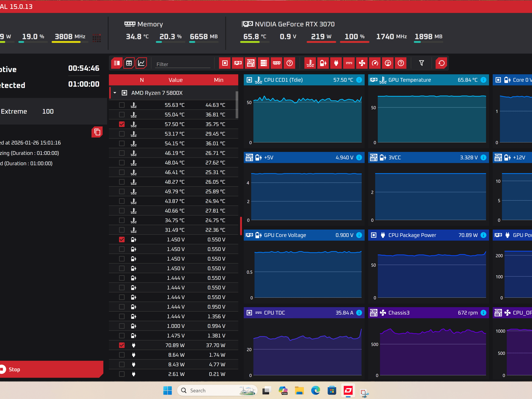Check the 49.79 °C sensor row checkbox
This screenshot has height=399, width=532.
(x=122, y=191)
